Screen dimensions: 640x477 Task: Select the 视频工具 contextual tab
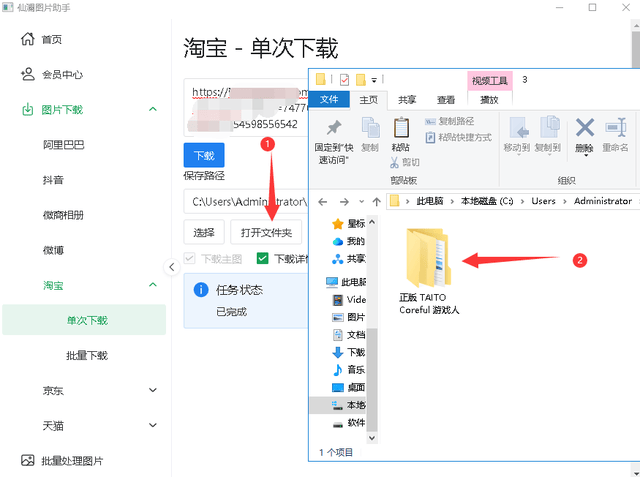click(x=489, y=81)
